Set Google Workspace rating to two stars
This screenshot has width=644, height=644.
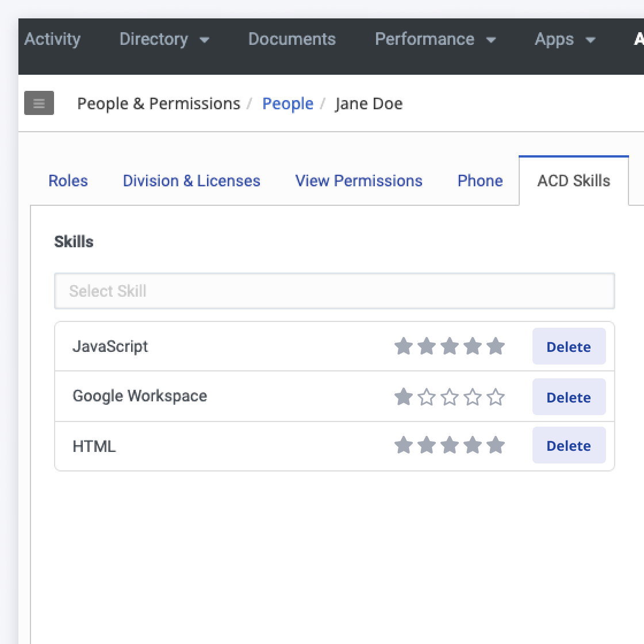[427, 397]
